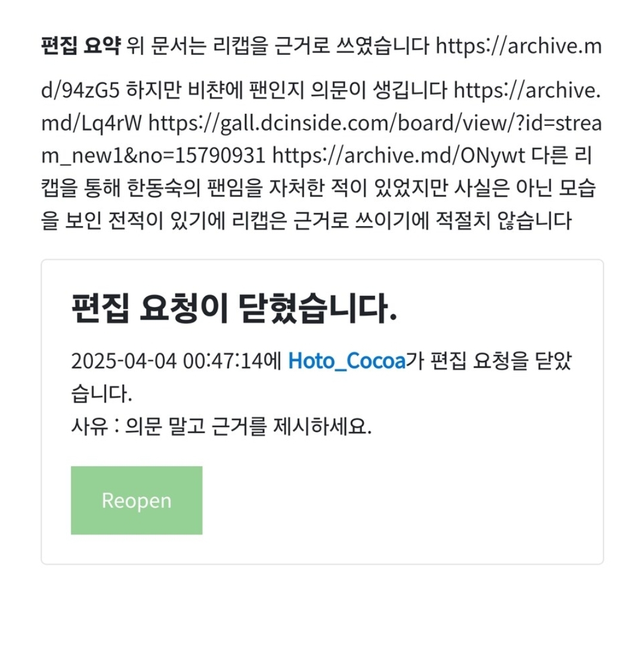Click the phrase 편집 요청을 닫았 in the card
The height and width of the screenshot is (650, 644).
501,361
